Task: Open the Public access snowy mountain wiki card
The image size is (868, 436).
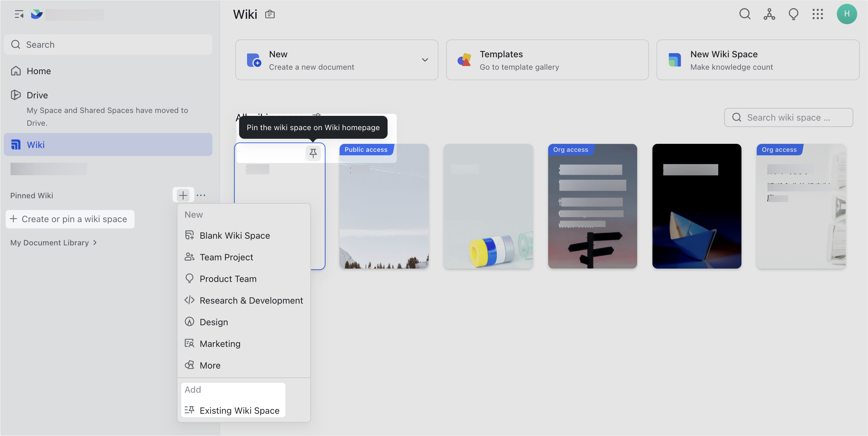Action: [x=384, y=206]
